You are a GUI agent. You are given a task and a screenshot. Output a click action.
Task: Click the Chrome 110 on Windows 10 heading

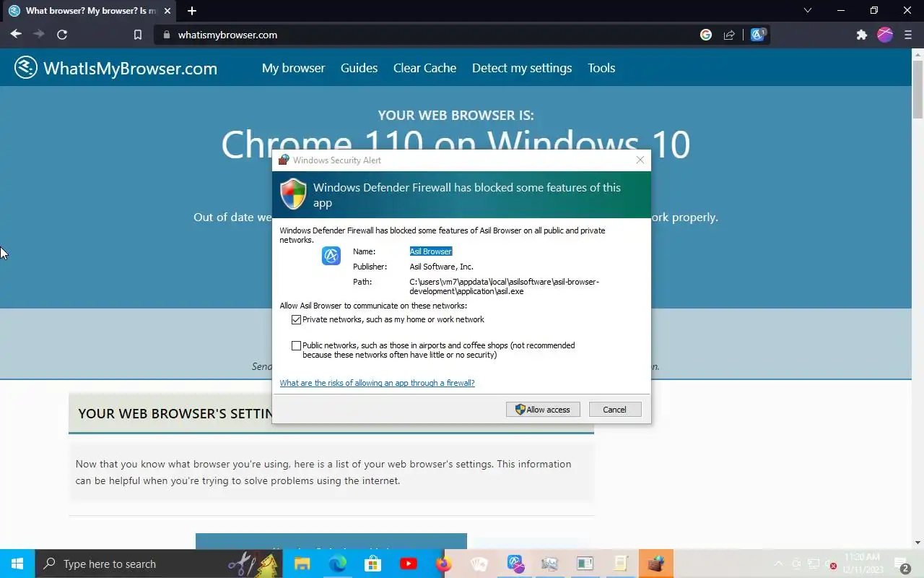[x=456, y=144]
